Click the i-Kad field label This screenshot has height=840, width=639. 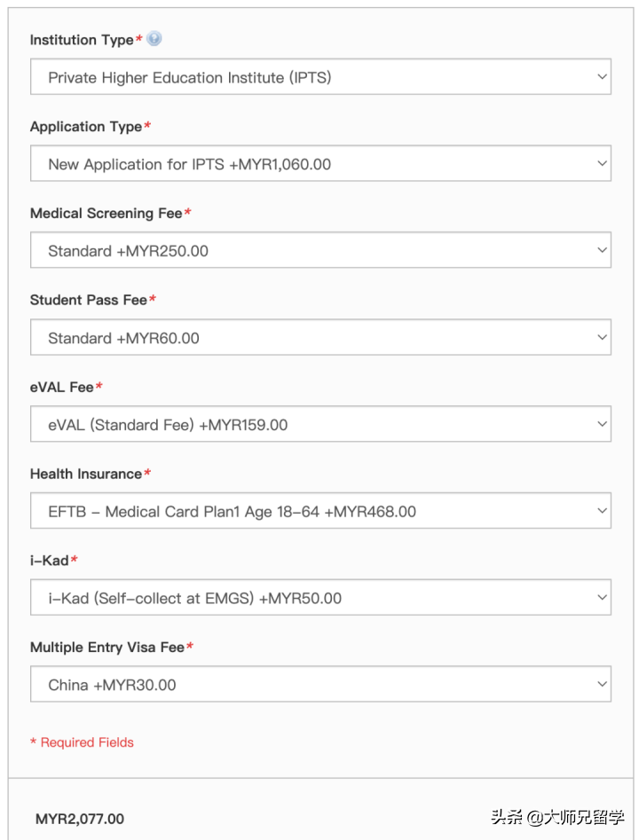50,561
